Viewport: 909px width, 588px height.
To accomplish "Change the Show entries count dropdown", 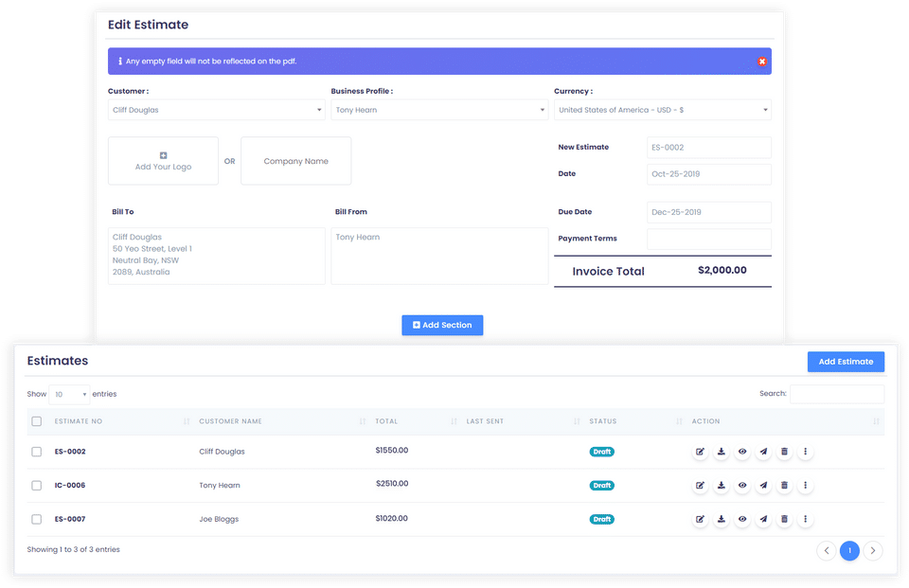I will 69,394.
